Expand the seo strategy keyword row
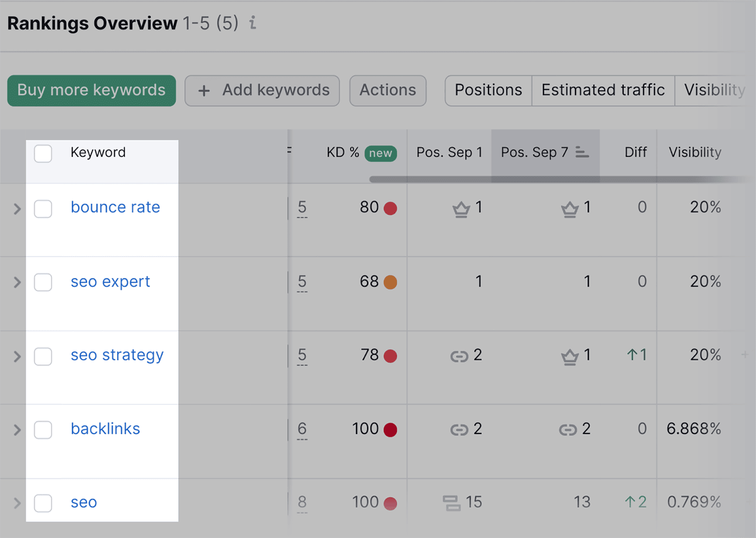Viewport: 756px width, 538px height. (17, 357)
